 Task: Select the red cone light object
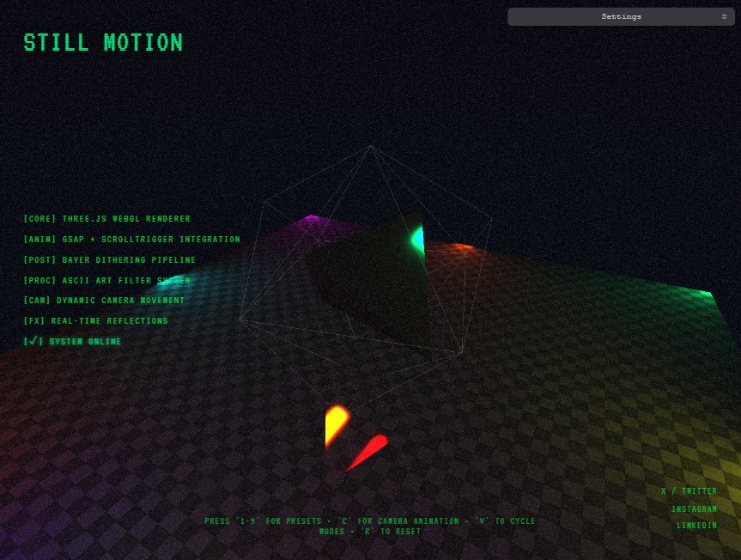[369, 450]
